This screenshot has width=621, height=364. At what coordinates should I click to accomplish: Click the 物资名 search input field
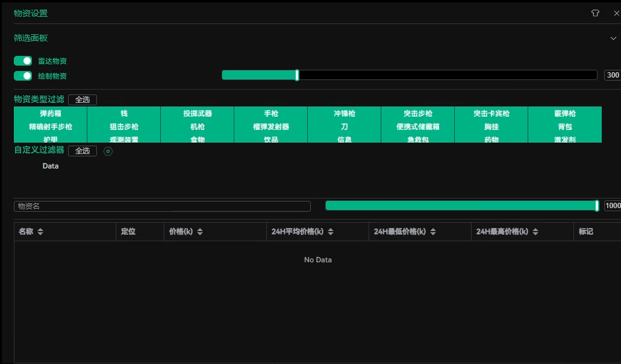point(162,206)
